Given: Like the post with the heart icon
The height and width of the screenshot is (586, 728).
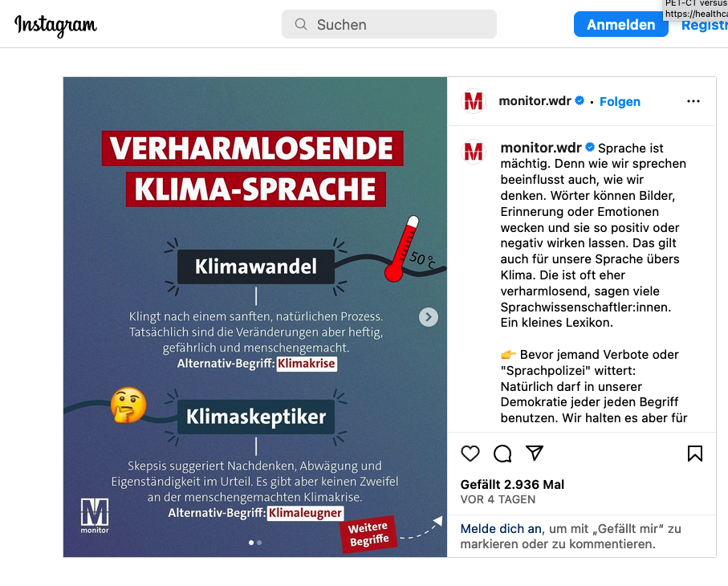Looking at the screenshot, I should [x=470, y=454].
